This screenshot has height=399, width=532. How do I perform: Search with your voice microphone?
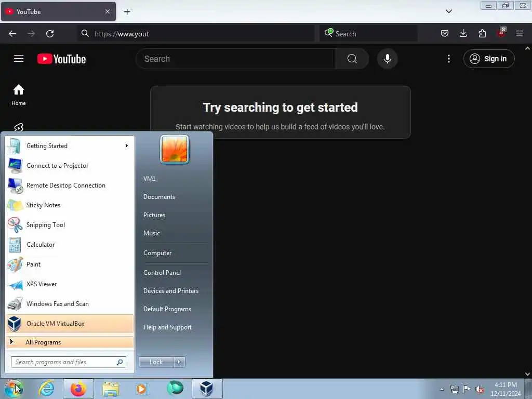387,59
